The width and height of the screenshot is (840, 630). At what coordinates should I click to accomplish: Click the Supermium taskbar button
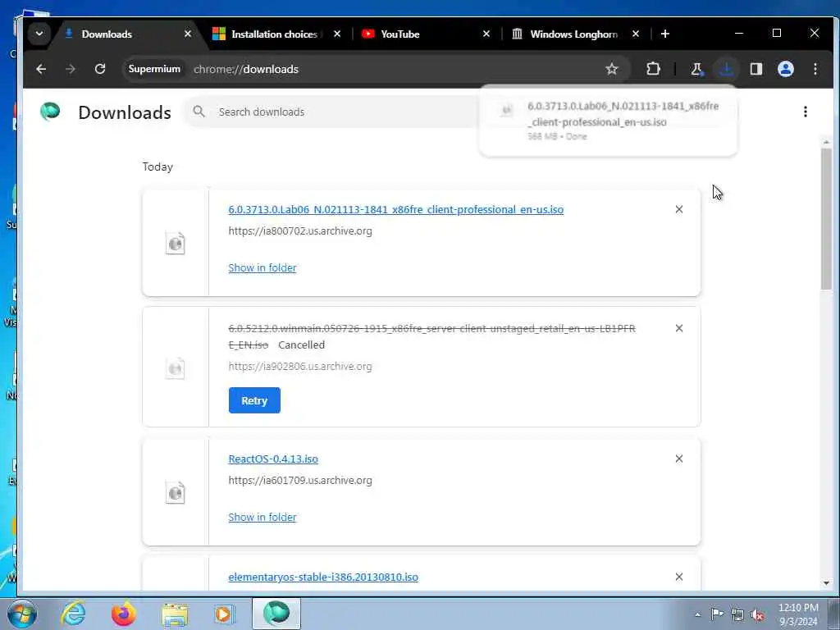276,614
